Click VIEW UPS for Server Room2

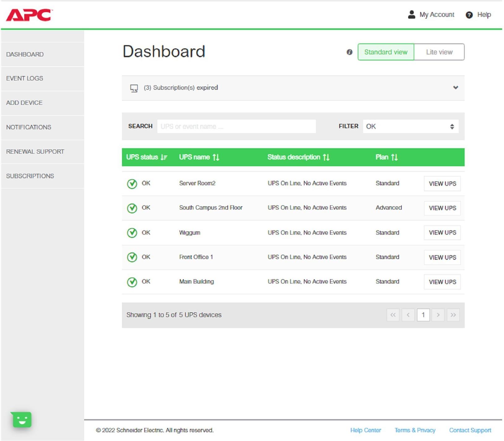click(x=442, y=184)
